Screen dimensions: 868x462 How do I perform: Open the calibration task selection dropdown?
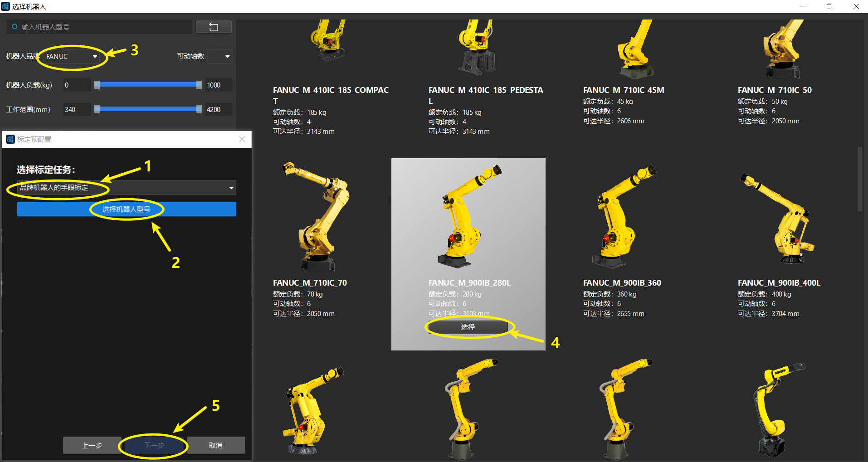pos(127,188)
